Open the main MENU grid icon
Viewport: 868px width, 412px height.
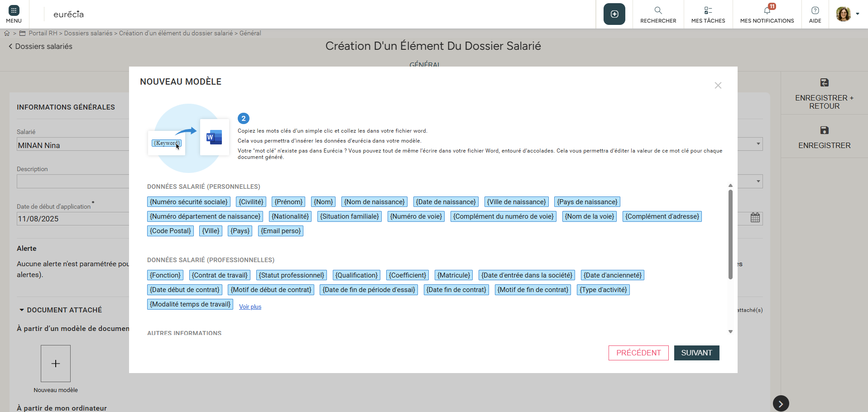[14, 11]
